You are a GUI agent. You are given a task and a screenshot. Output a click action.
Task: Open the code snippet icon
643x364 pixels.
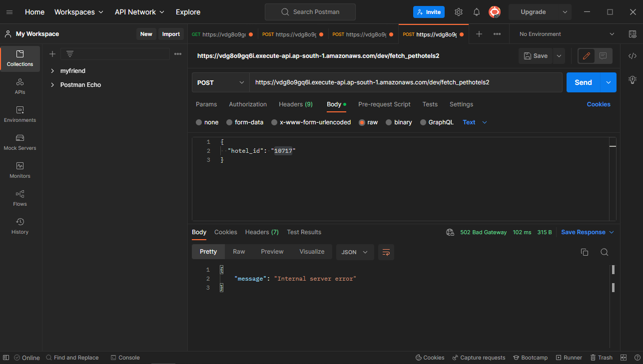pos(632,56)
